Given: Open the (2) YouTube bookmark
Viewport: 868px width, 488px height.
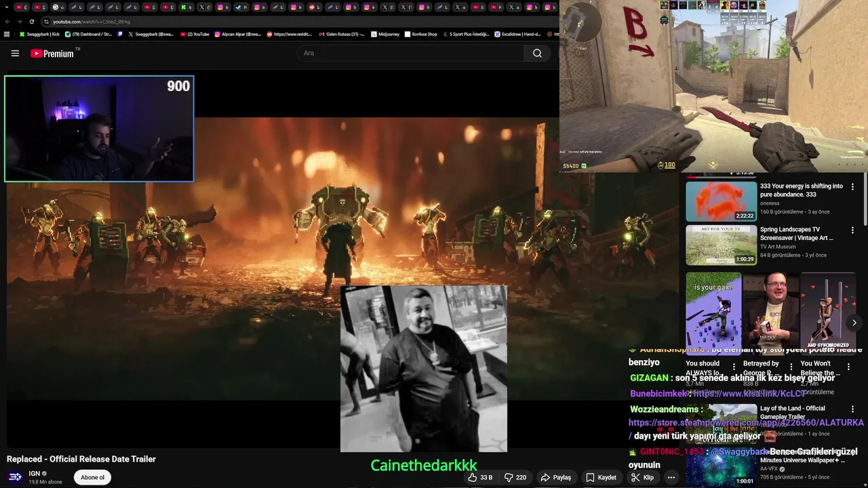Looking at the screenshot, I should (195, 34).
